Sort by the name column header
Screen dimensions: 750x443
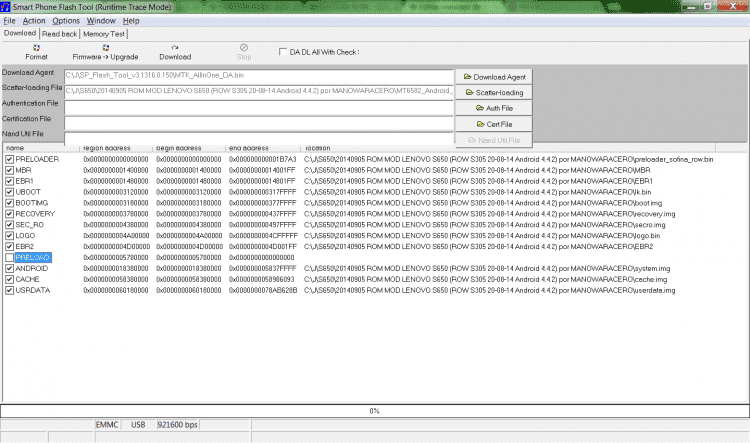pos(41,148)
